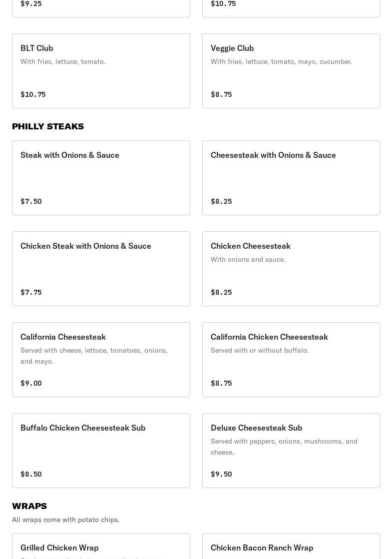
Task: Select the Veggie Club item card
Action: (291, 71)
